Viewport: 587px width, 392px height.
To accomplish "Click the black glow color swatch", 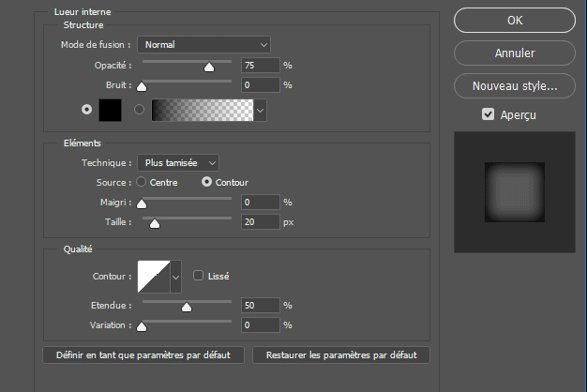I will coord(110,109).
